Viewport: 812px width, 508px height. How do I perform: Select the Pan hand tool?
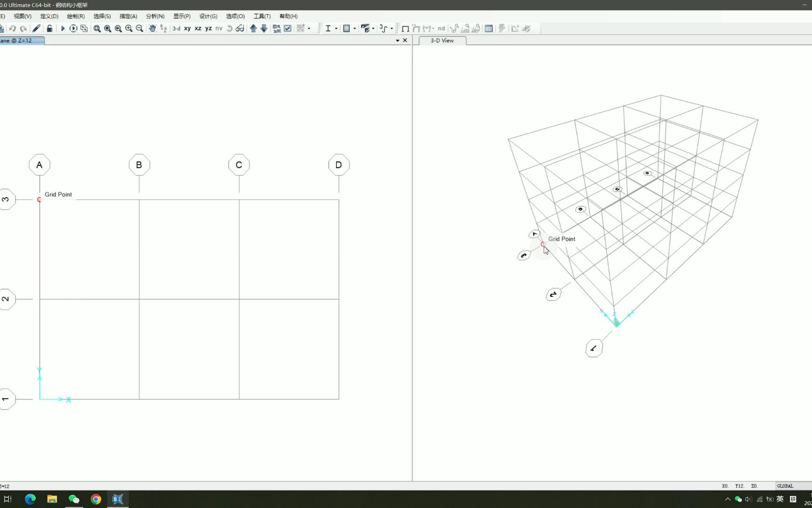click(x=152, y=29)
